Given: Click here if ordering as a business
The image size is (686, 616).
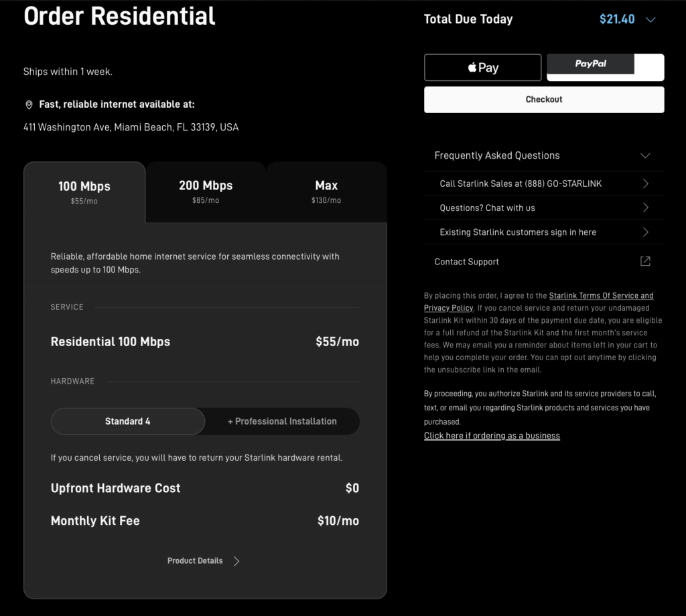Looking at the screenshot, I should (x=492, y=435).
